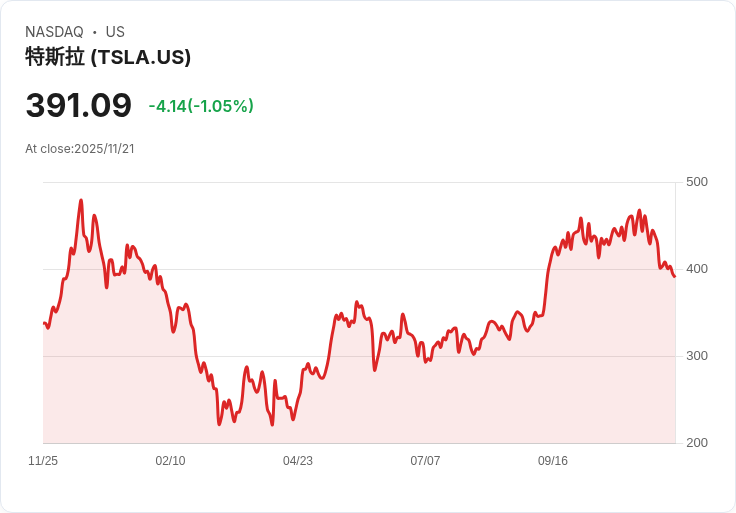Select the 09/16 date axis label
Image resolution: width=736 pixels, height=513 pixels.
point(553,461)
